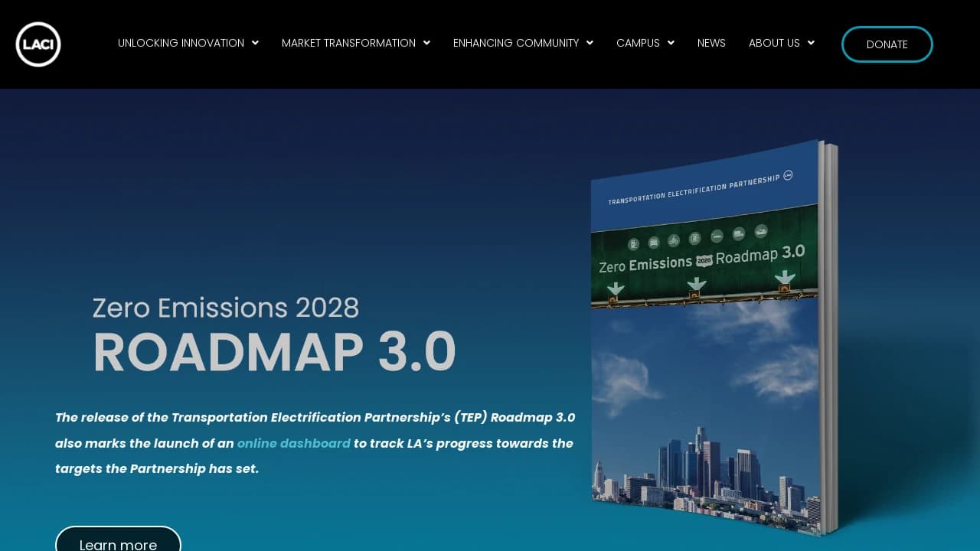Go to the News page
The height and width of the screenshot is (551, 980).
point(711,43)
